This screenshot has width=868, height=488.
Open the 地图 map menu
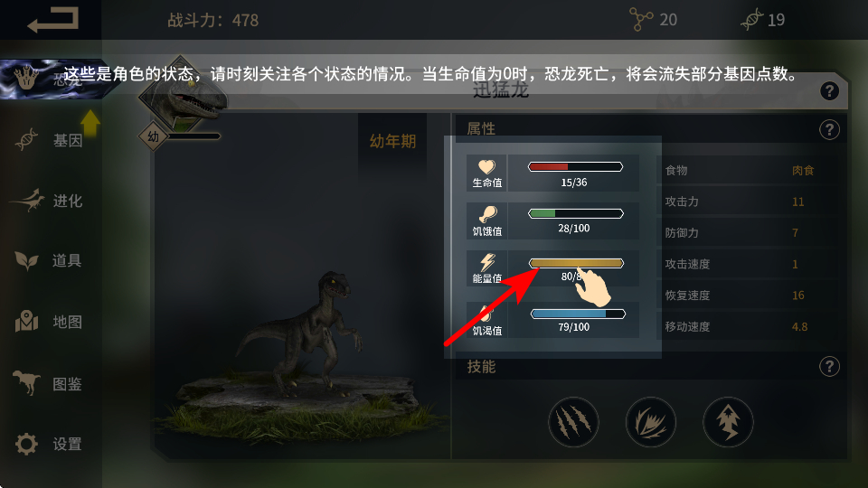pos(50,322)
